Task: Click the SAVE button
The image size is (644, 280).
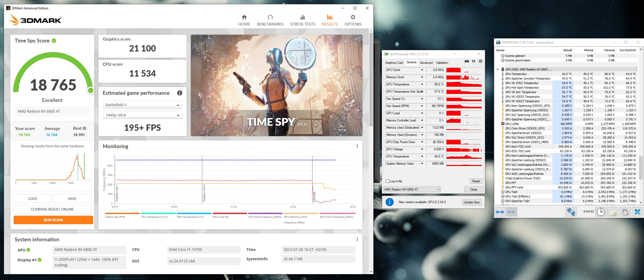Action: 72,199
